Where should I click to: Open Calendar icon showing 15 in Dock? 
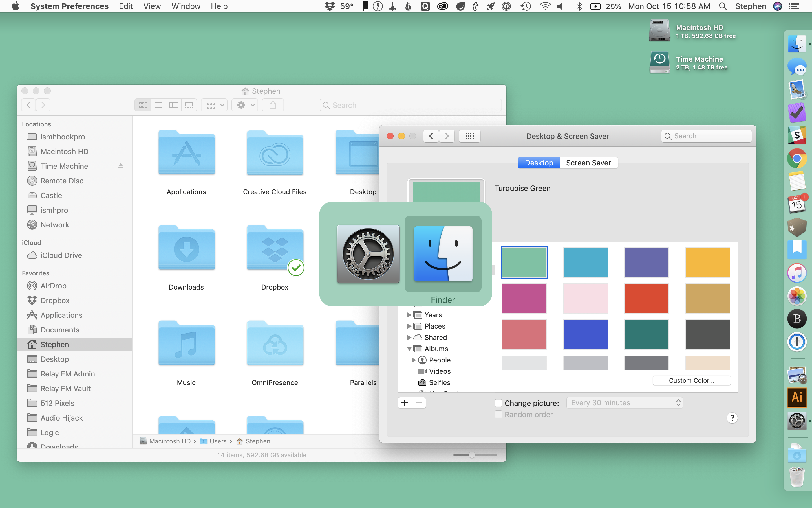797,204
